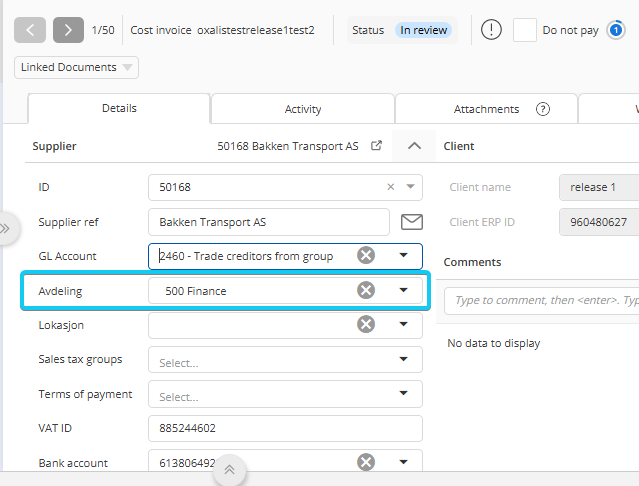Screen dimensions: 639x486
Task: Clear the Bank account value
Action: (x=366, y=462)
